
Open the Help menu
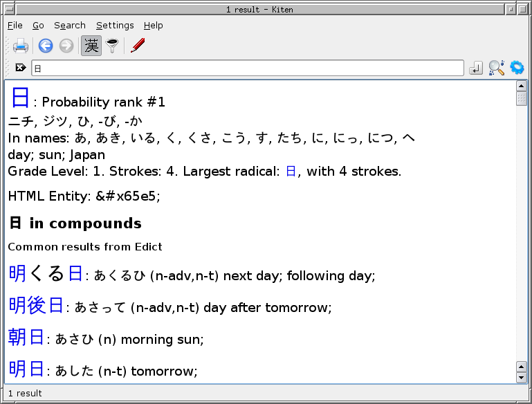pos(154,26)
